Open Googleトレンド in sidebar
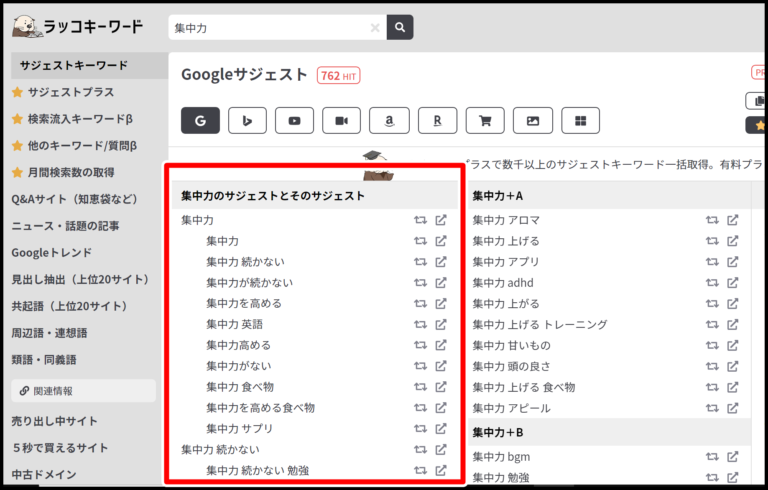This screenshot has height=490, width=768. tap(51, 253)
